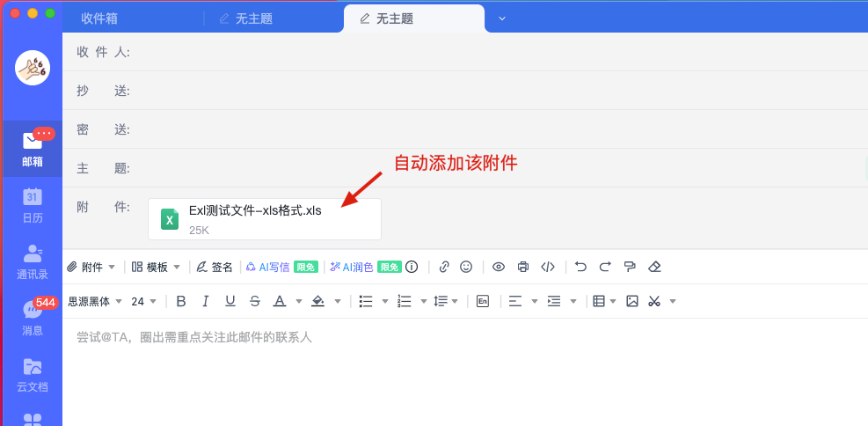Toggle underline formatting
Image resolution: width=868 pixels, height=426 pixels.
coord(230,301)
